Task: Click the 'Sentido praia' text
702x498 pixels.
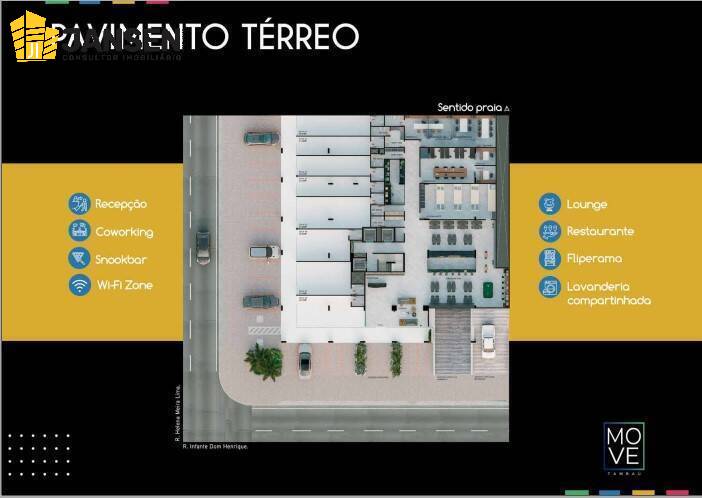Action: coord(470,107)
